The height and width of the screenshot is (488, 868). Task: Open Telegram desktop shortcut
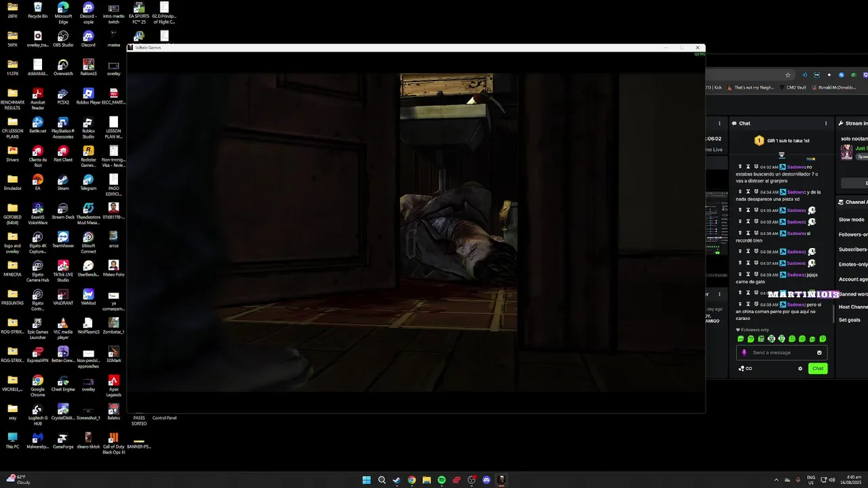[x=88, y=182]
